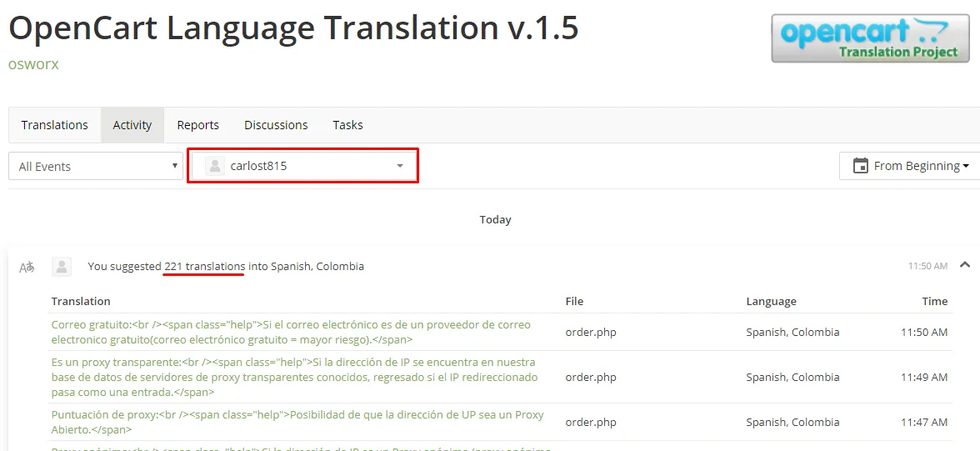Click Spanish, Colombia in the 11:50 AM row
This screenshot has width=980, height=451.
tap(792, 332)
